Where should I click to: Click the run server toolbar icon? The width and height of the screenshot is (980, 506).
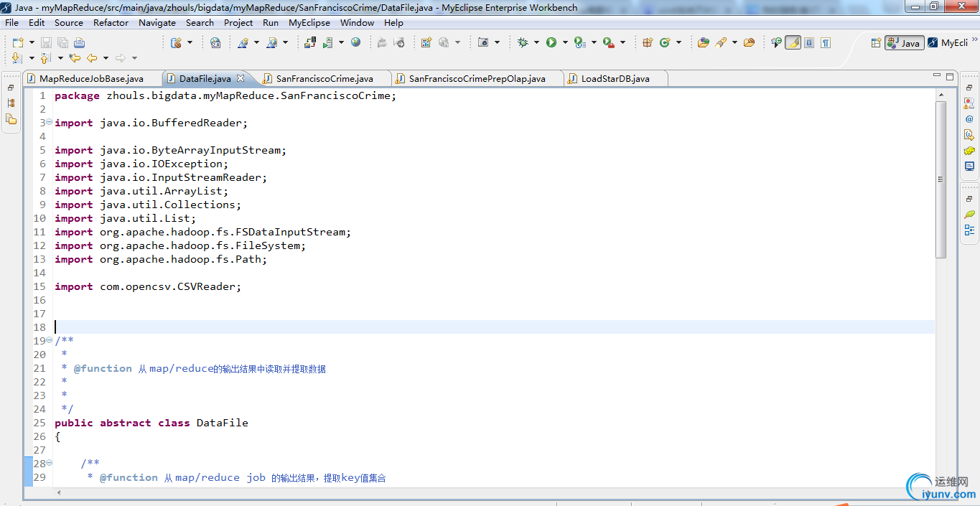pyautogui.click(x=327, y=43)
